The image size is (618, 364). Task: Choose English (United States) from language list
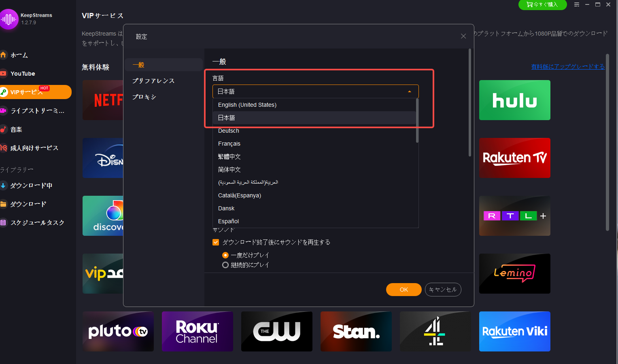click(247, 105)
